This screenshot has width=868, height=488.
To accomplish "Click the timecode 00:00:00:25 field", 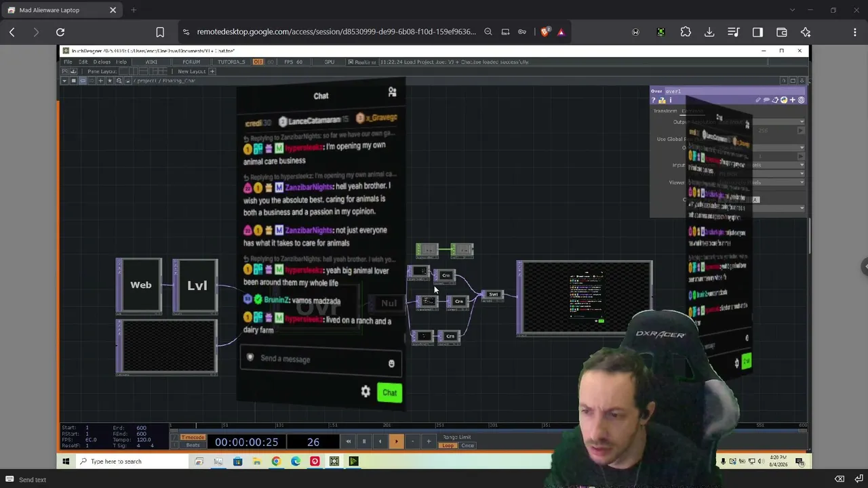I will [x=246, y=442].
